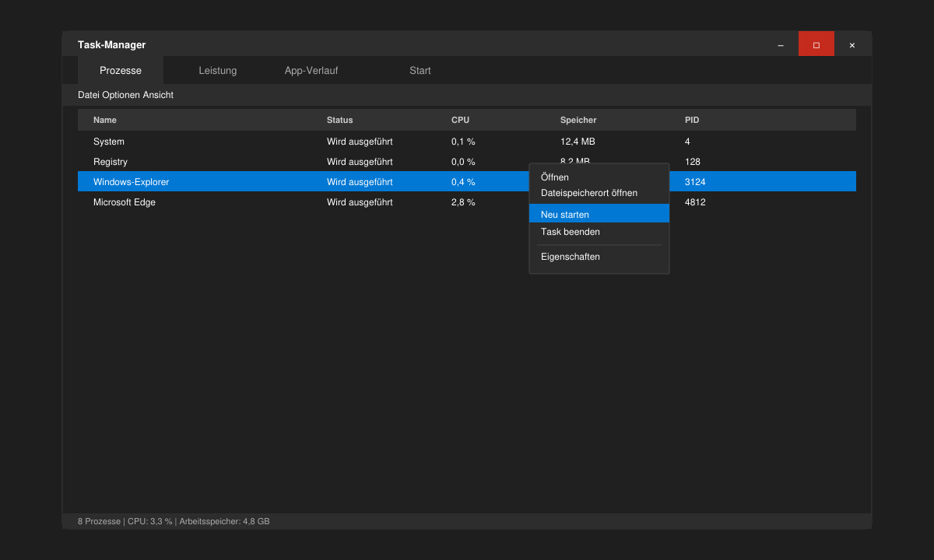Sort by the Name column header
The height and width of the screenshot is (560, 934).
click(105, 120)
